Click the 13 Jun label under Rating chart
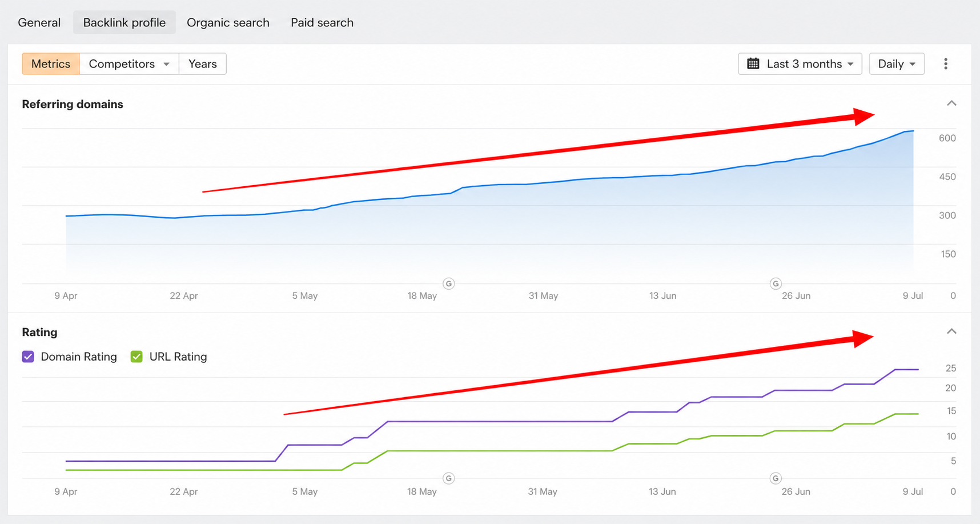This screenshot has width=980, height=524. [x=662, y=491]
